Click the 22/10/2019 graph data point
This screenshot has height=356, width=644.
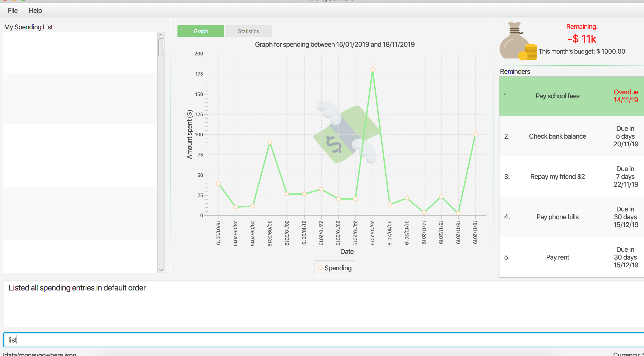[321, 189]
